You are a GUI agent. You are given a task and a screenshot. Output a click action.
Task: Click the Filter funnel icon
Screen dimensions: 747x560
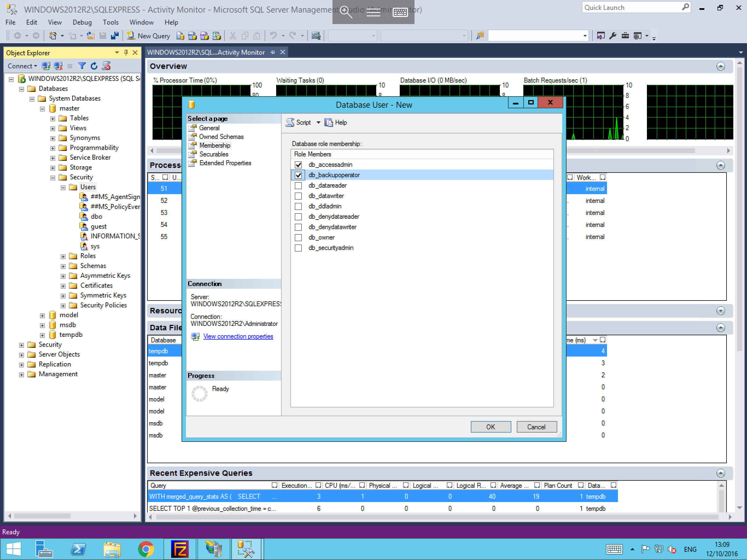click(x=82, y=66)
